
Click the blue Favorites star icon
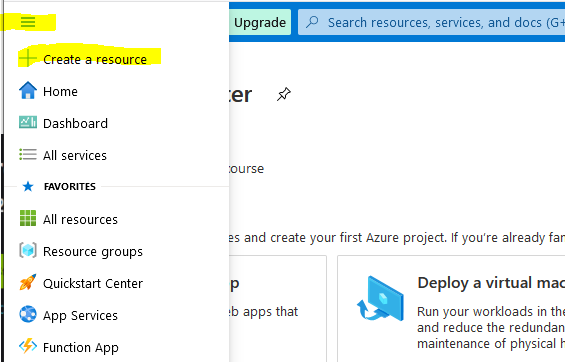coord(28,187)
